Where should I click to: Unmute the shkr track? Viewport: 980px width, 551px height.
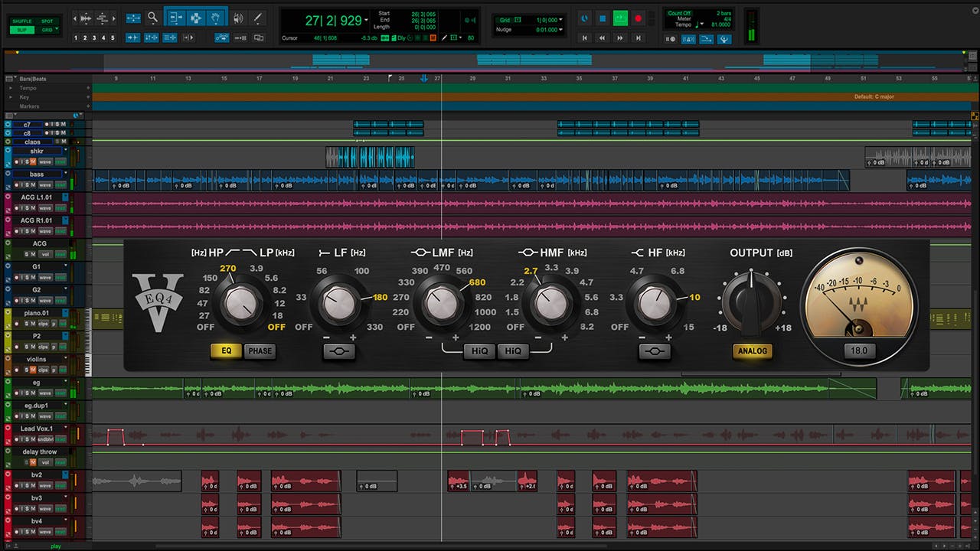pos(33,161)
